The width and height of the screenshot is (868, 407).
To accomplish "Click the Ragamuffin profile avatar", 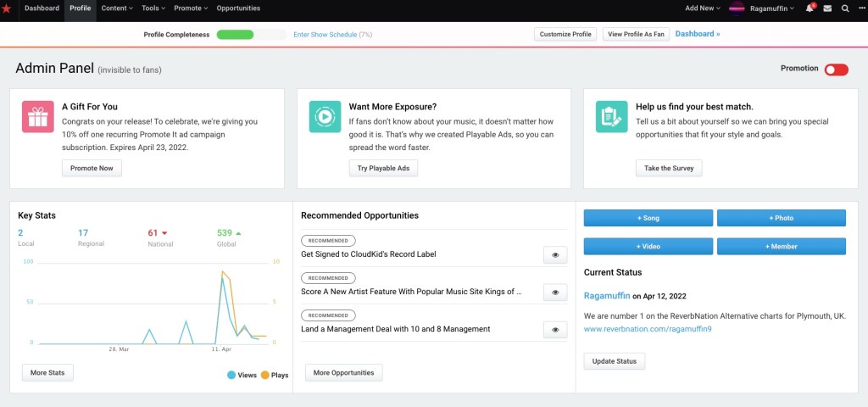I will coord(737,8).
